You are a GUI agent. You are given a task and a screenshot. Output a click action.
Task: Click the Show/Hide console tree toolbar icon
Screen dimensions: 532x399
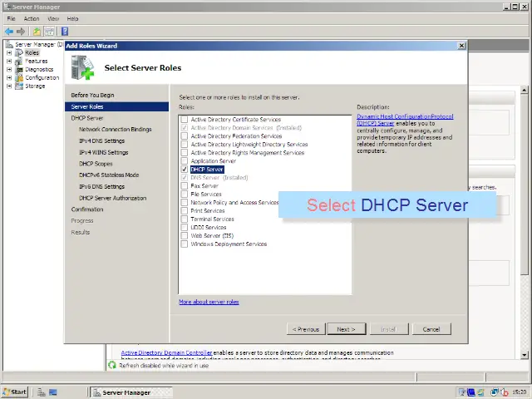point(49,32)
